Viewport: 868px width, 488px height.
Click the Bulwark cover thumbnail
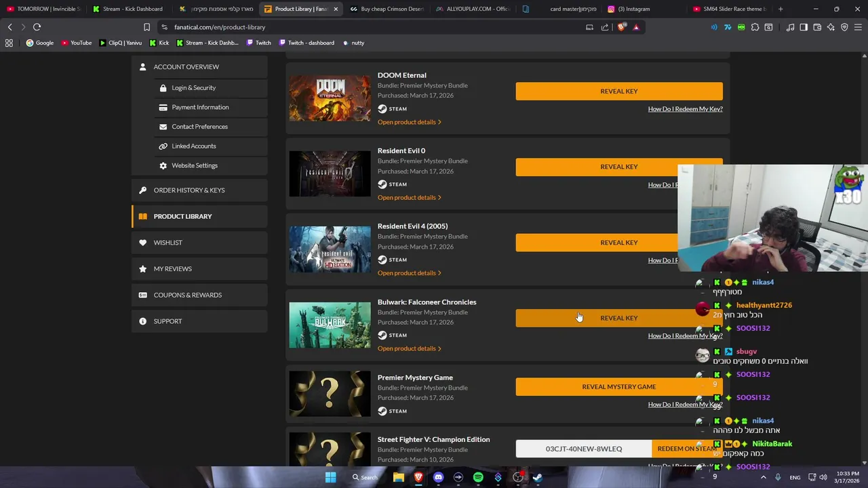click(x=330, y=325)
